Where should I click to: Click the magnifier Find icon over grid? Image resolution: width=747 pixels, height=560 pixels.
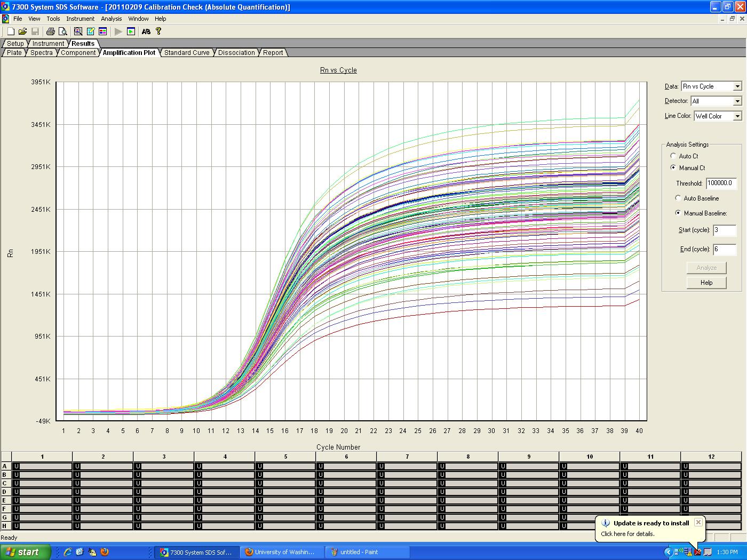tap(78, 31)
